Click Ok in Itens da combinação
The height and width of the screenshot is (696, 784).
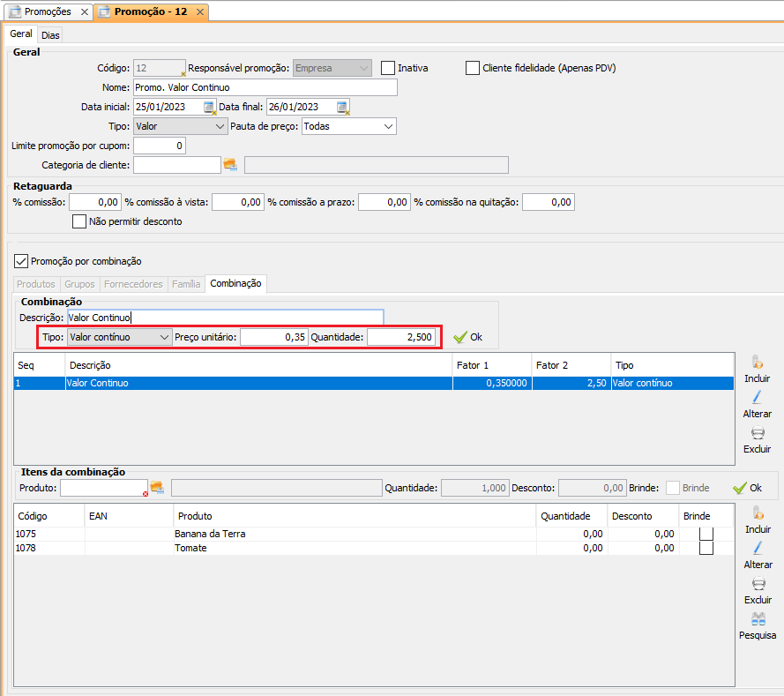(747, 488)
